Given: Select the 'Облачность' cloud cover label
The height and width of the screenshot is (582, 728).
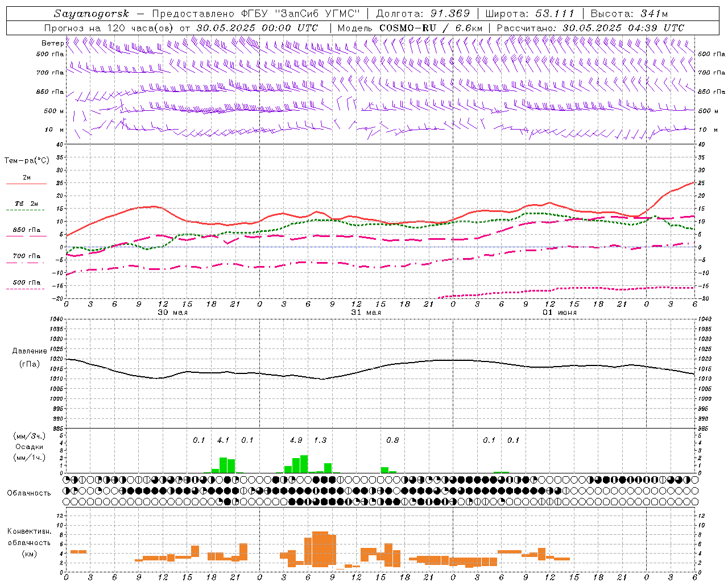Looking at the screenshot, I should [x=29, y=493].
